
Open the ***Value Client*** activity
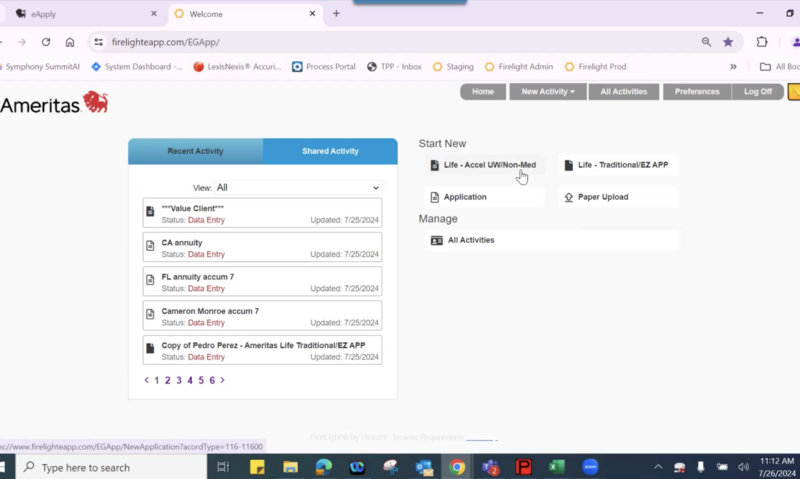pyautogui.click(x=262, y=213)
